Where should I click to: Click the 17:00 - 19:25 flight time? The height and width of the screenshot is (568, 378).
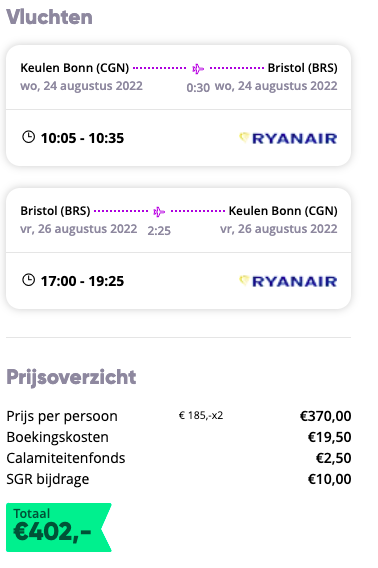tap(82, 281)
